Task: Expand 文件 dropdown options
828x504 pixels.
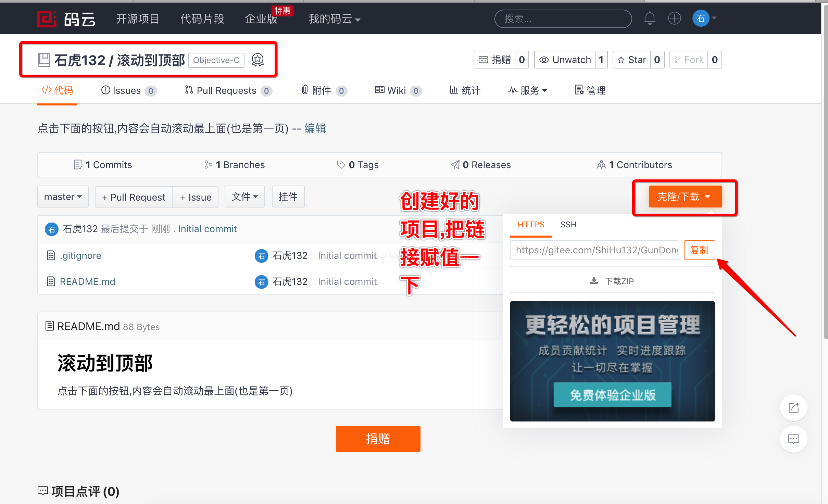Action: coord(245,197)
